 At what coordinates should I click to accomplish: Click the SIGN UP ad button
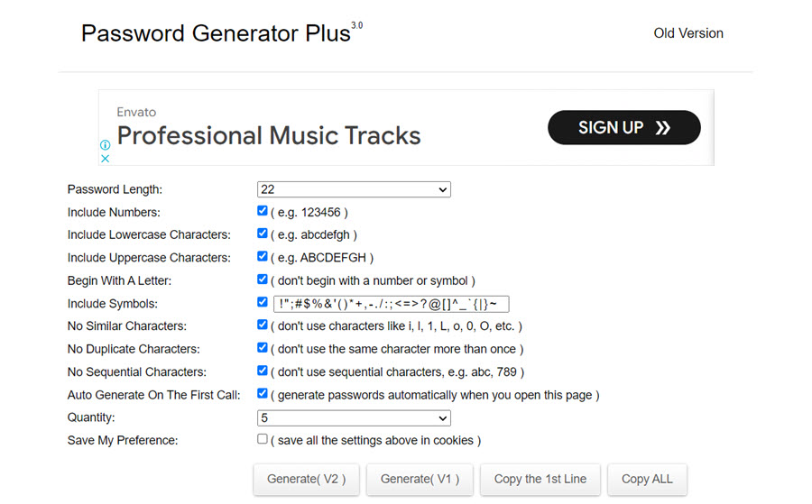(623, 128)
